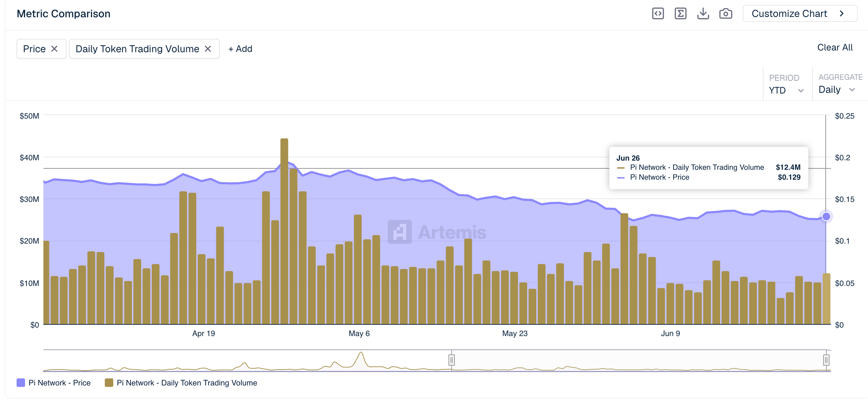Click the May 23 x-axis label

click(x=515, y=334)
